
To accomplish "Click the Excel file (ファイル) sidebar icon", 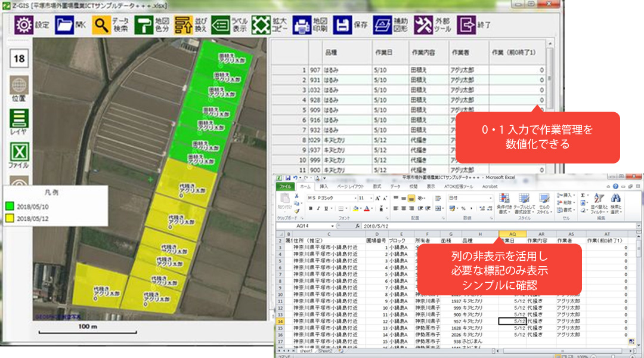I will 19,152.
